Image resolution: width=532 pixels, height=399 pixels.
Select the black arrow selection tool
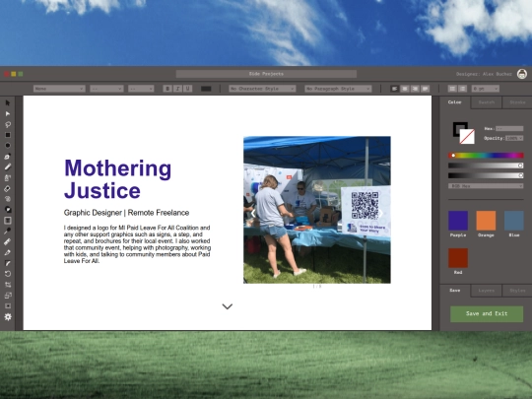[x=8, y=102]
